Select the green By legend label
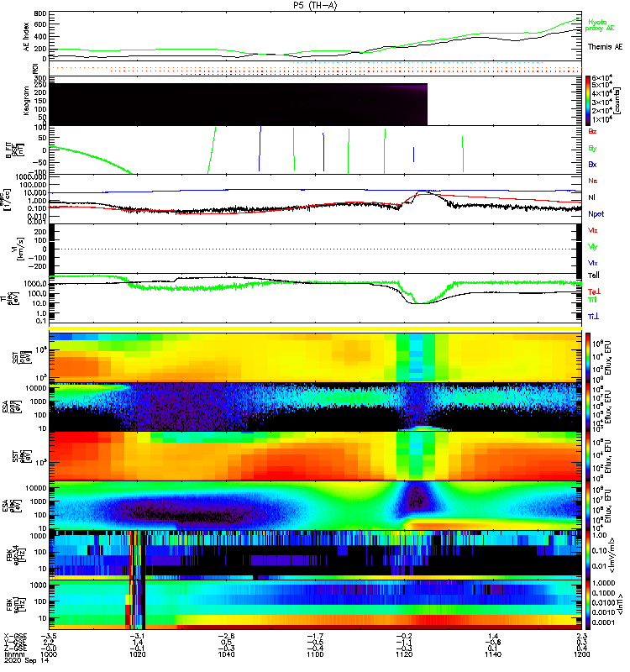The image size is (630, 672). point(592,149)
